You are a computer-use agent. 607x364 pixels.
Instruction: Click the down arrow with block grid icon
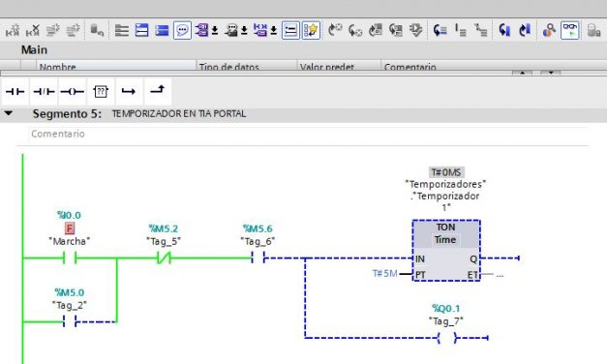click(x=396, y=30)
